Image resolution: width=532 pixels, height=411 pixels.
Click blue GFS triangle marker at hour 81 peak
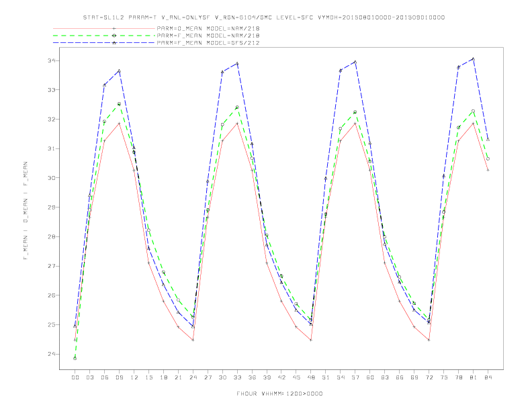(474, 58)
